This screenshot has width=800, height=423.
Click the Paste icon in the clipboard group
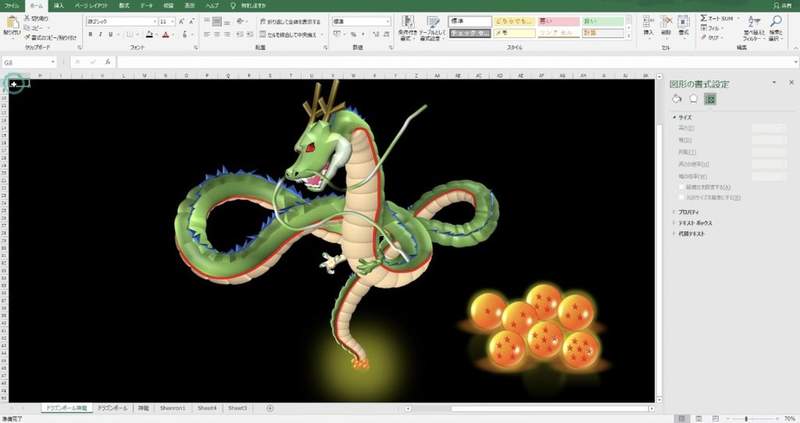point(11,23)
